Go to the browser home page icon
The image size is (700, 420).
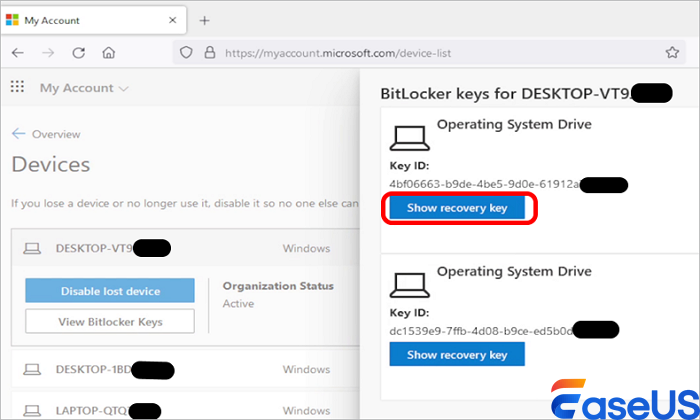pos(108,53)
